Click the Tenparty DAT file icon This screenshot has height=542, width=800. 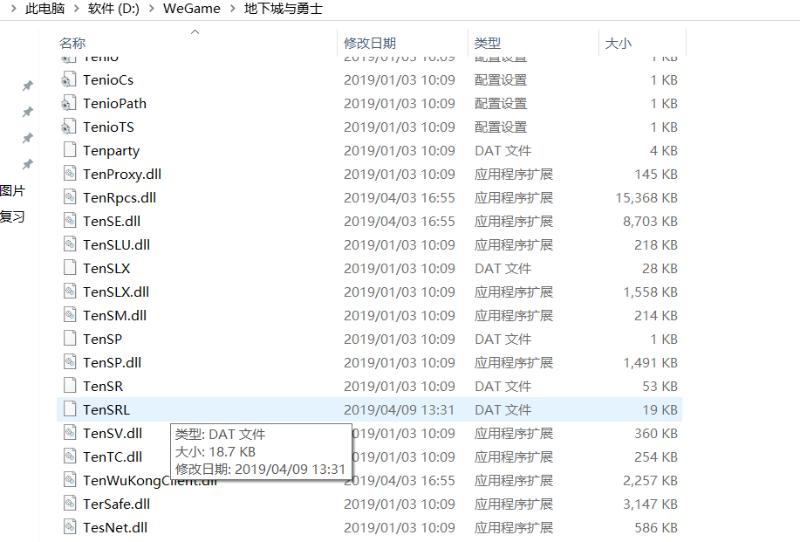click(x=69, y=150)
